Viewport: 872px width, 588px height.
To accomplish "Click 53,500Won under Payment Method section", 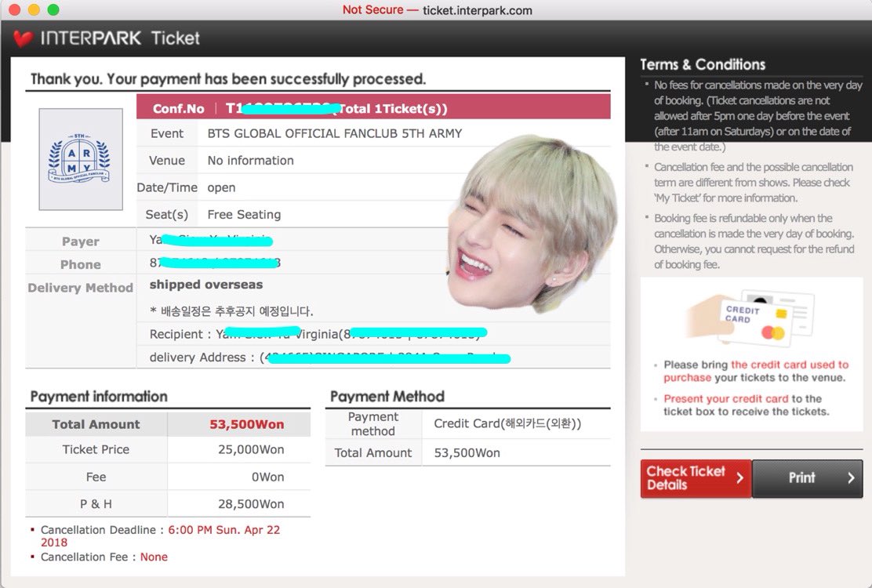I will pos(467,453).
